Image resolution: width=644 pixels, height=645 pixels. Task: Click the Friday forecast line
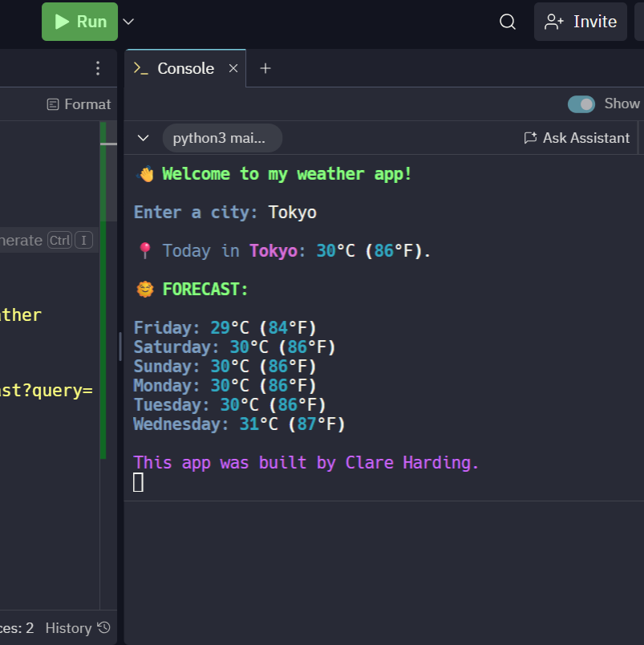(x=225, y=328)
